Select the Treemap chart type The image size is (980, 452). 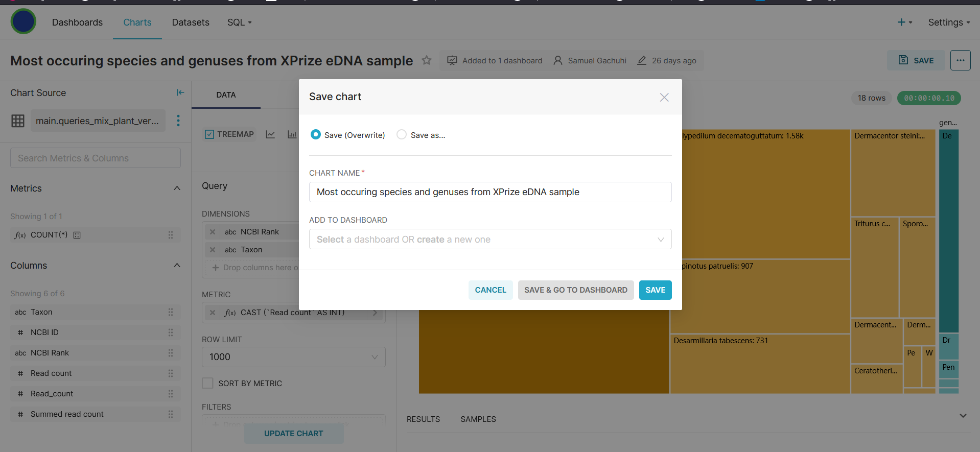(229, 134)
